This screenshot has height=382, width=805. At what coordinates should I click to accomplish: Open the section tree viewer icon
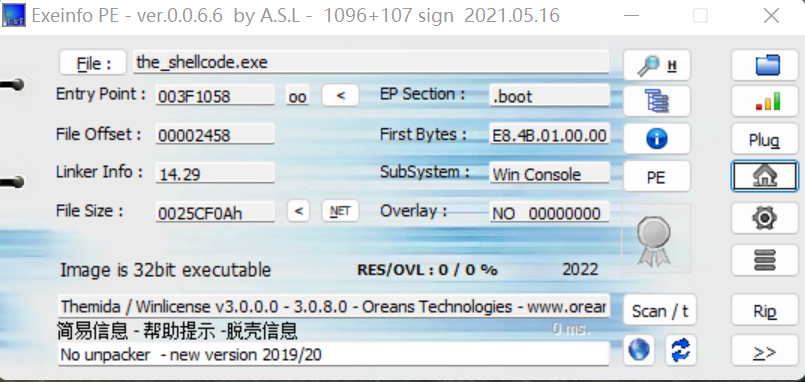(657, 101)
